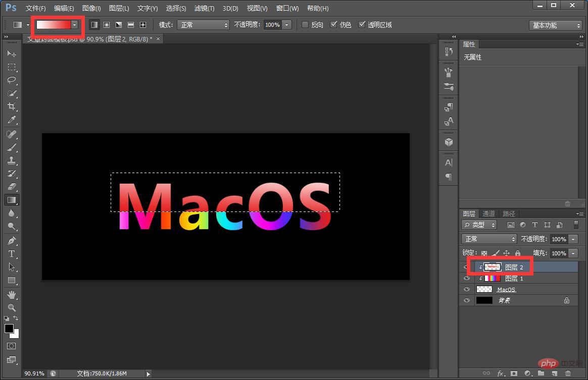Open the tool preset picker arrow

[28, 25]
